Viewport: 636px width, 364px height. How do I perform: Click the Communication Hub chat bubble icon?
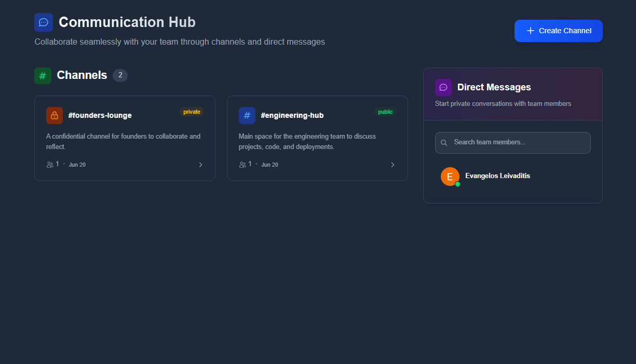coord(44,22)
